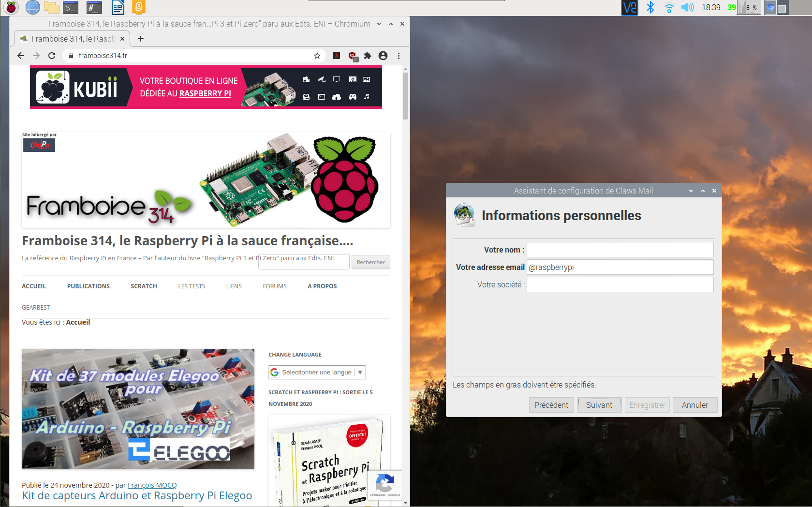This screenshot has height=507, width=812.
Task: Focus the Votre adresse email field
Action: [x=620, y=267]
